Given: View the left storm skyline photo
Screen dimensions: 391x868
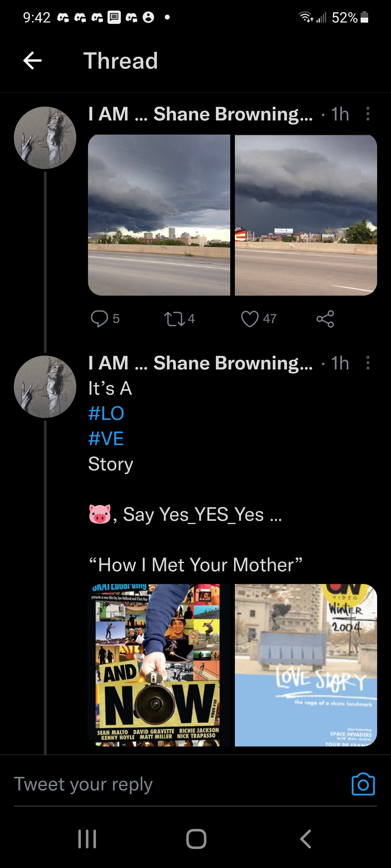Looking at the screenshot, I should click(159, 215).
